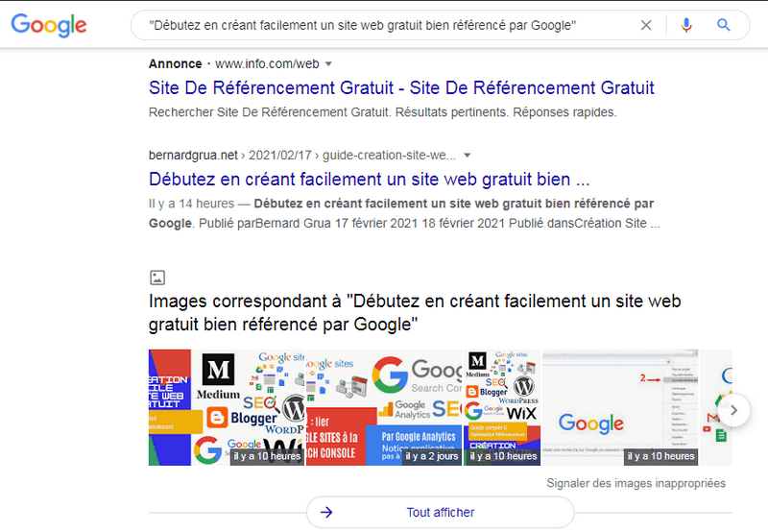The width and height of the screenshot is (768, 532).
Task: Click the blue search magnifier icon
Action: pos(724,25)
